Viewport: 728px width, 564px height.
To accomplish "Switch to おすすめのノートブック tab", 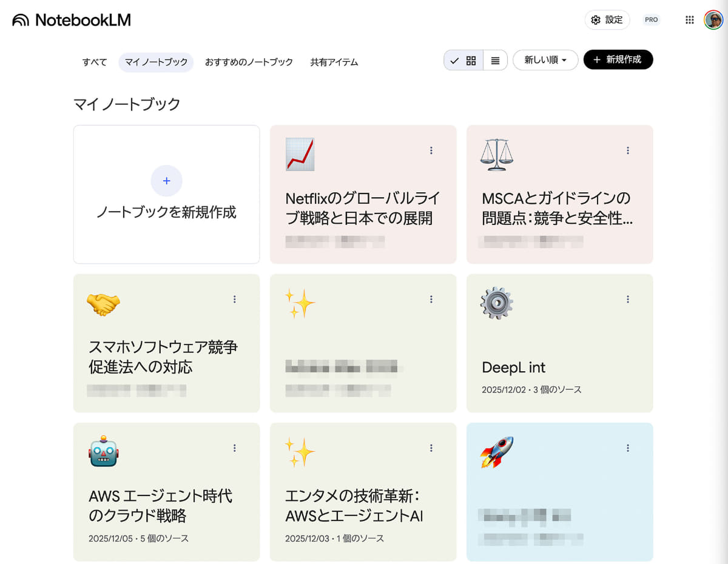I will click(x=249, y=62).
